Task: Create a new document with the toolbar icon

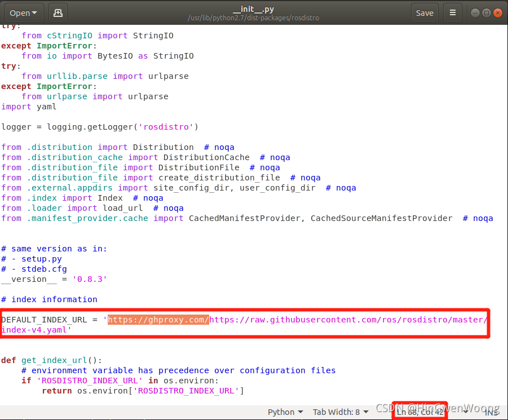Action: (58, 13)
